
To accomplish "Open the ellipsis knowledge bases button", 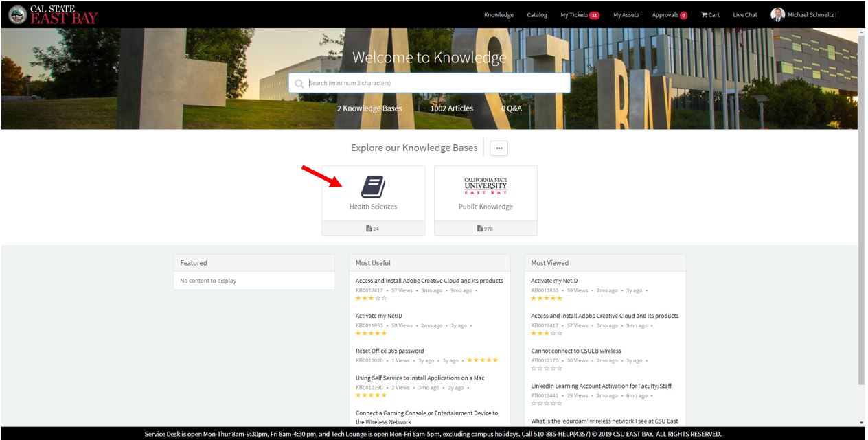I will tap(499, 148).
